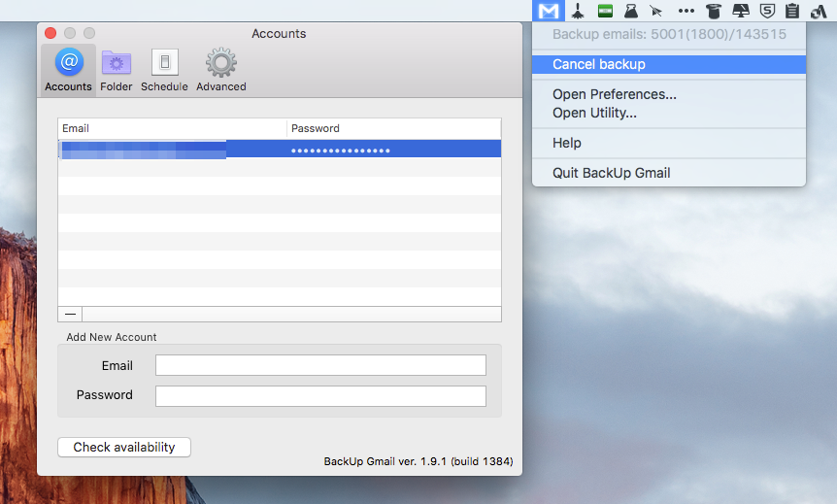Click the new account Password field
Viewport: 837px width, 504px height.
click(x=320, y=395)
